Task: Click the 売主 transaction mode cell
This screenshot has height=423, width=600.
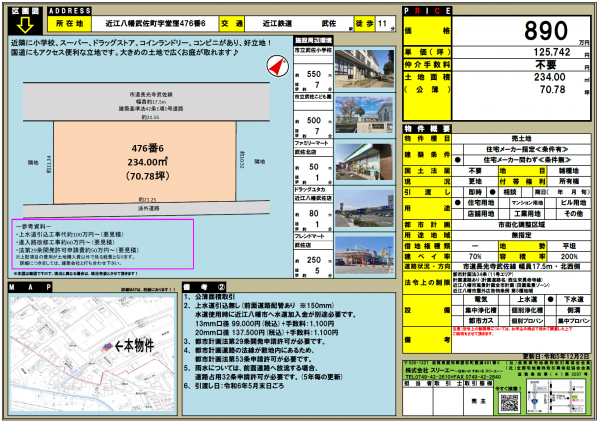Action: (478, 401)
